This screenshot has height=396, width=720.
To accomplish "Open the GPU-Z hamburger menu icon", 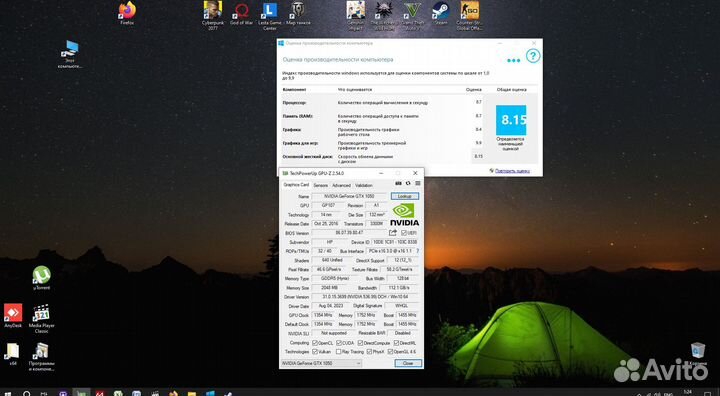I will [417, 183].
